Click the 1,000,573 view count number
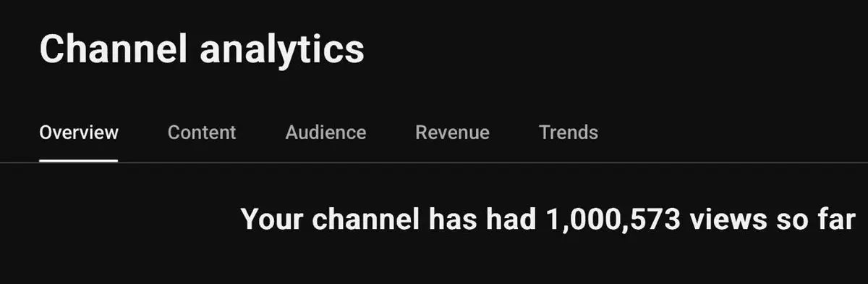Viewport: 868px width, 284px height. coord(606,220)
